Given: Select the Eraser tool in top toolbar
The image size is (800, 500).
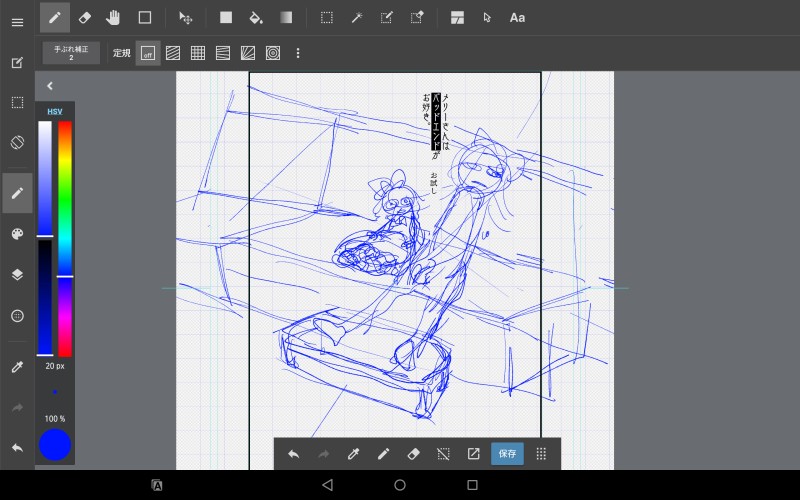Looking at the screenshot, I should 85,18.
